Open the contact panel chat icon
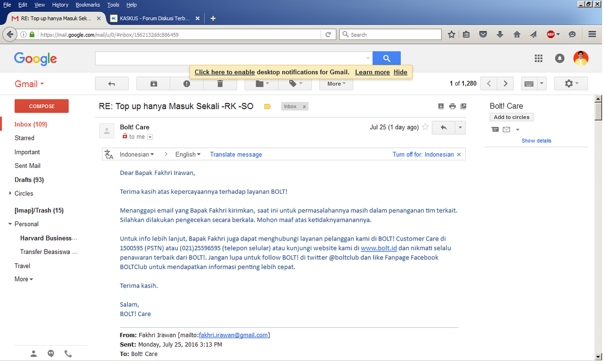Viewport: 604px width, 364px height. [495, 130]
